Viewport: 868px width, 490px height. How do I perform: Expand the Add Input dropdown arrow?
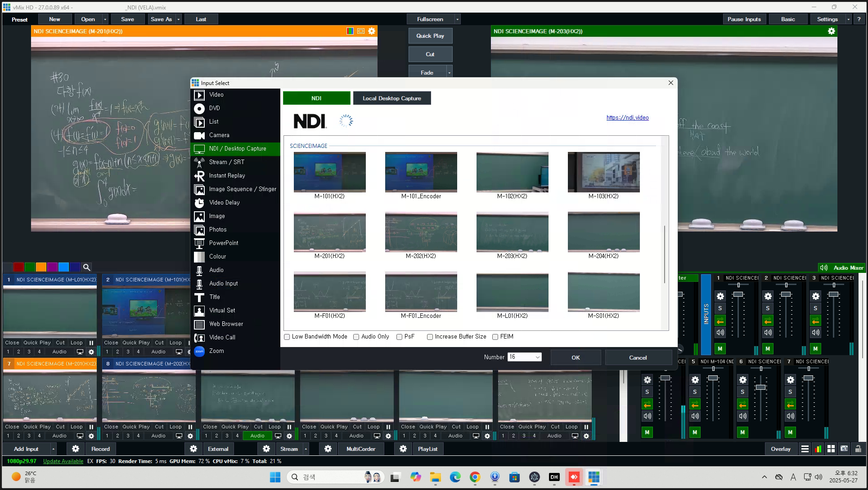53,449
